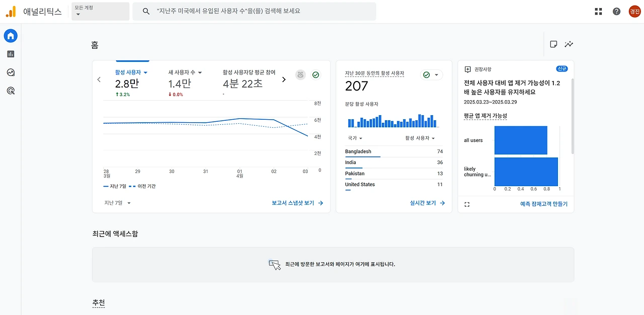Click the likely churning users bar
Image resolution: width=644 pixels, height=315 pixels.
click(526, 172)
